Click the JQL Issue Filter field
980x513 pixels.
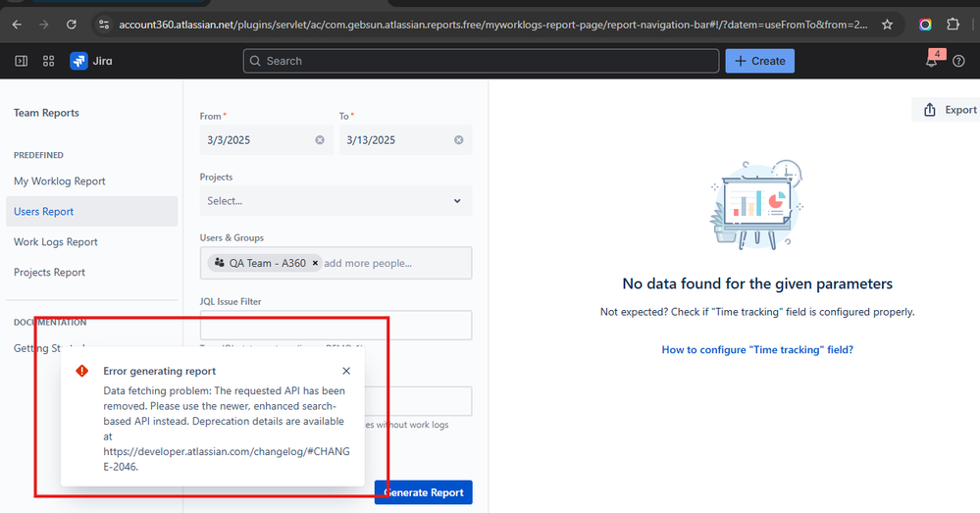(x=335, y=325)
